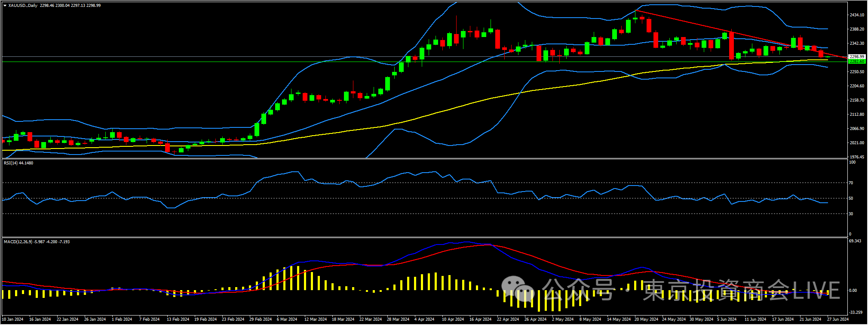Click the OHLC values 2298.46 2300.04 2297.13 2298.99
868x325 pixels.
[70, 6]
